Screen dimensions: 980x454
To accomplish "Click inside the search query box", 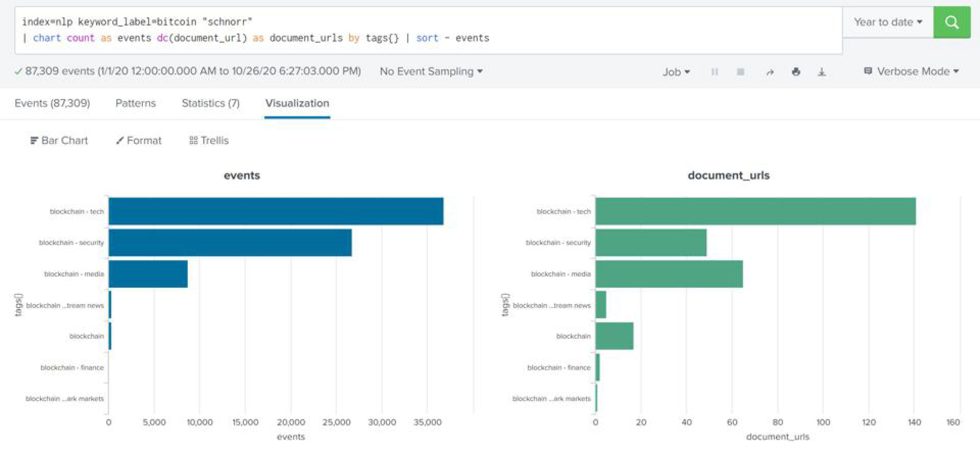I will [428, 30].
